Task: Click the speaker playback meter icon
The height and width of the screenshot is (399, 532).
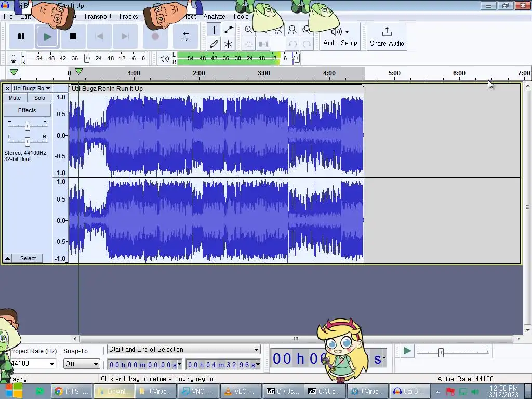Action: (x=164, y=58)
